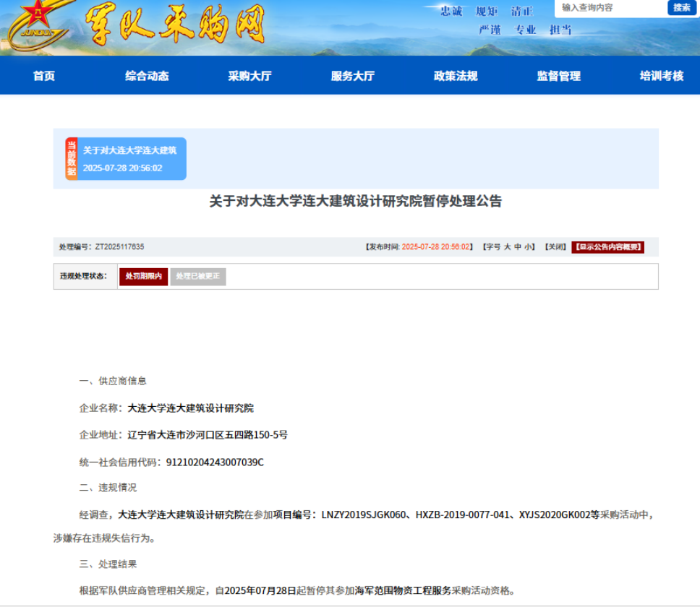Click the 军队采购网 site title

coord(174,24)
